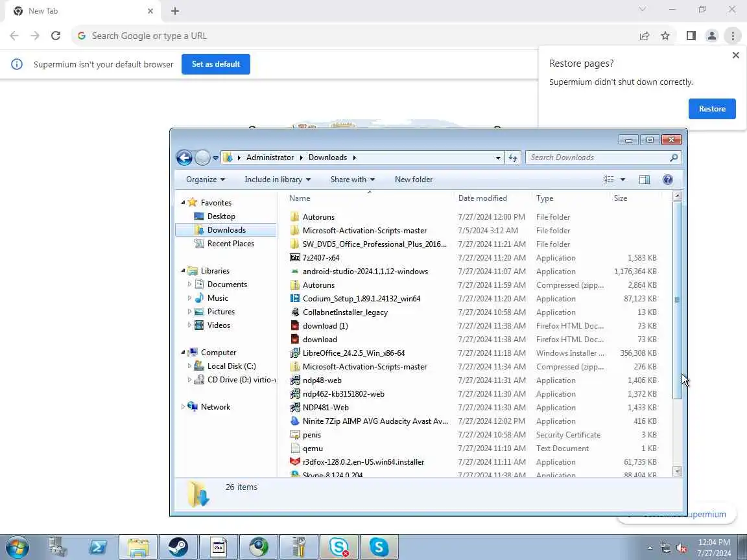This screenshot has width=747, height=560.
Task: Select the Autoruns file folder
Action: pyautogui.click(x=318, y=216)
